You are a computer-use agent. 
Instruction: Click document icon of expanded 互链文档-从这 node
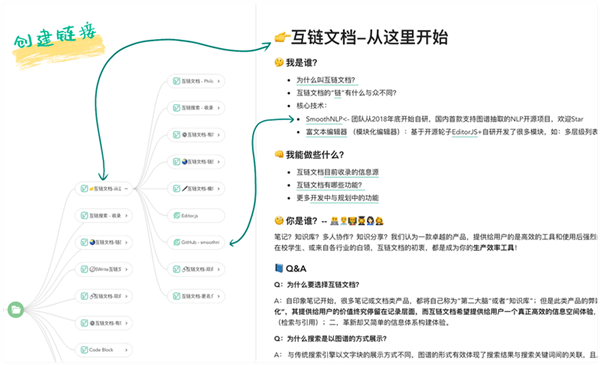coord(84,189)
